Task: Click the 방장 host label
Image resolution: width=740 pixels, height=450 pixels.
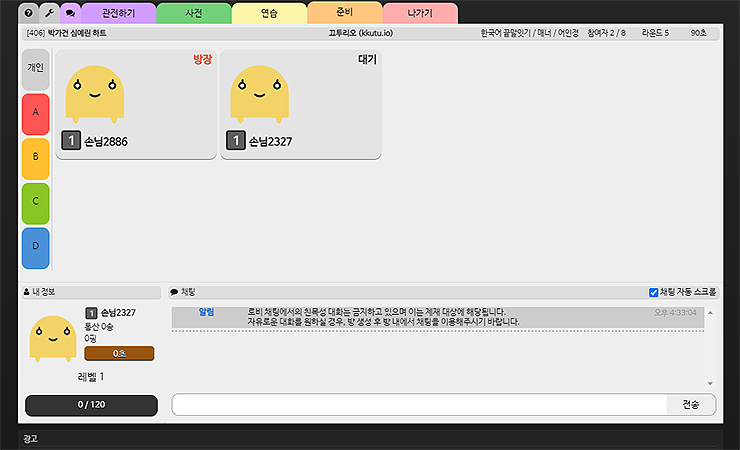Action: 202,59
